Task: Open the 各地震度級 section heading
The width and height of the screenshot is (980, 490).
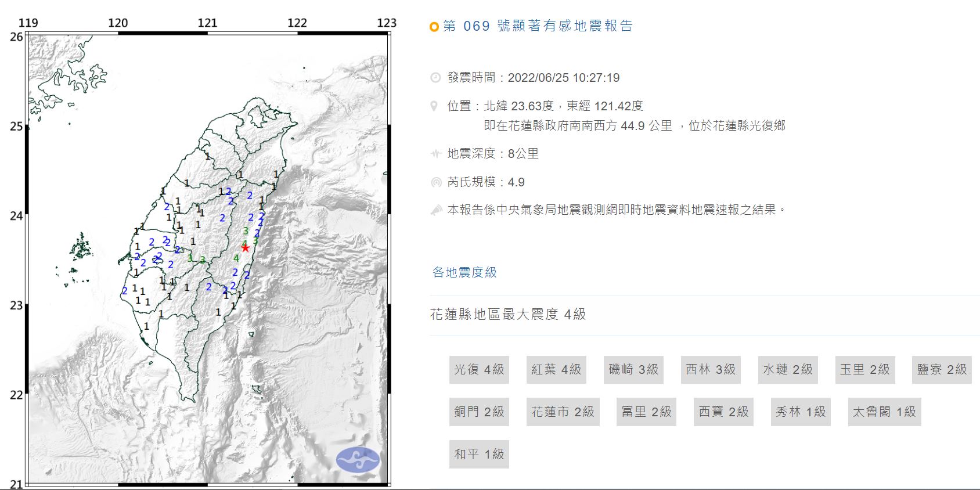Action: 464,272
